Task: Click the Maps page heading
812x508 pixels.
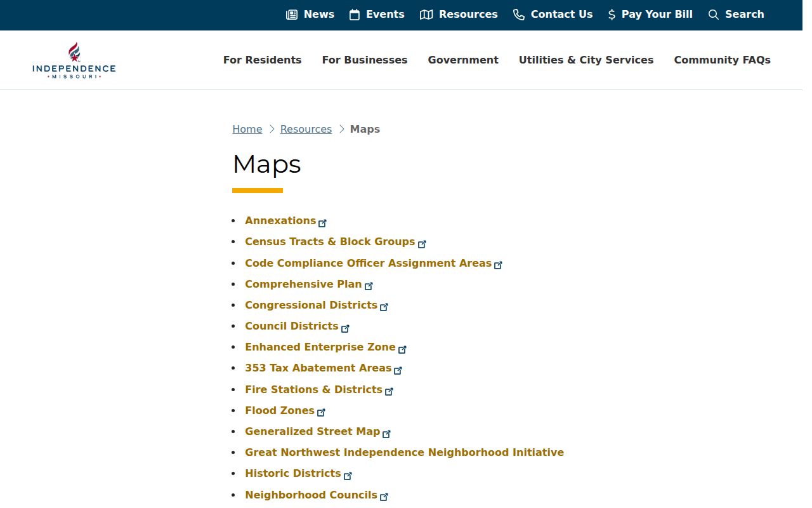Action: (267, 164)
